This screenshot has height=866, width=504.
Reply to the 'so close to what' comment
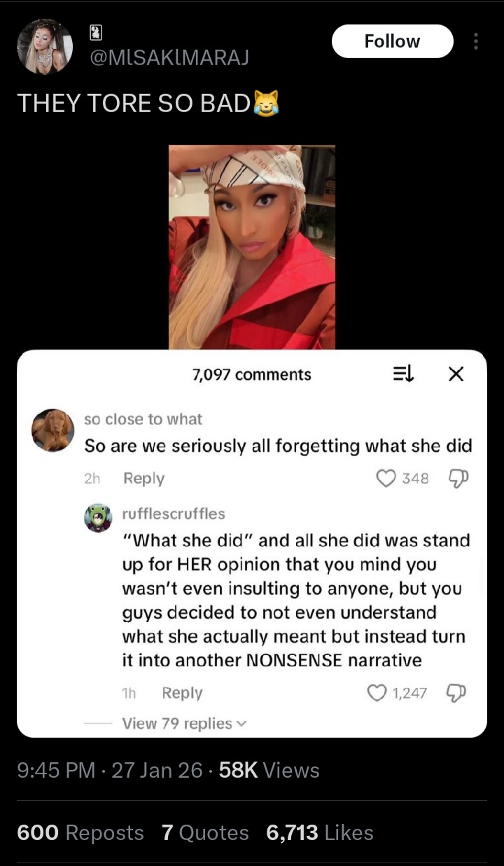point(143,479)
